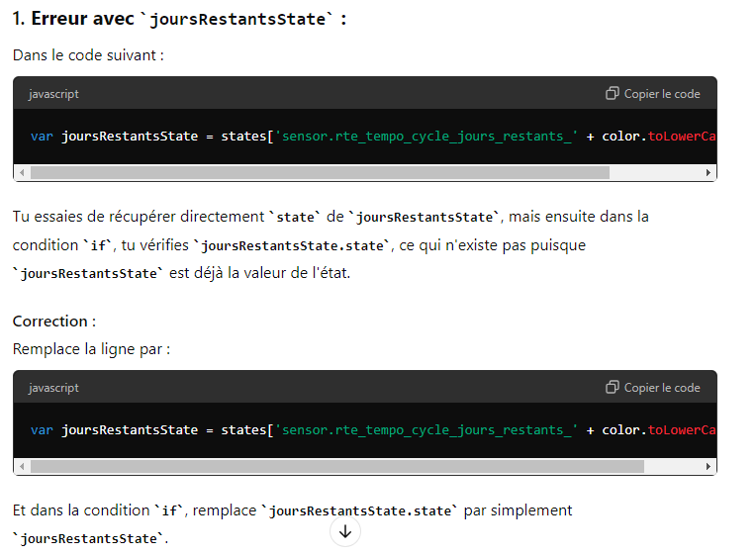Click the 'javascript' label of the first code block

click(x=53, y=94)
